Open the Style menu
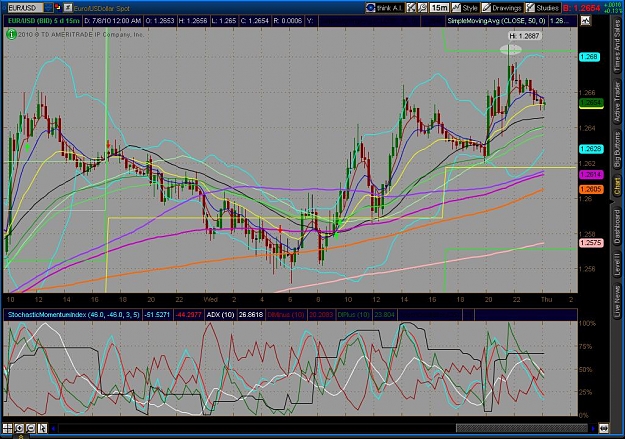 (x=465, y=8)
